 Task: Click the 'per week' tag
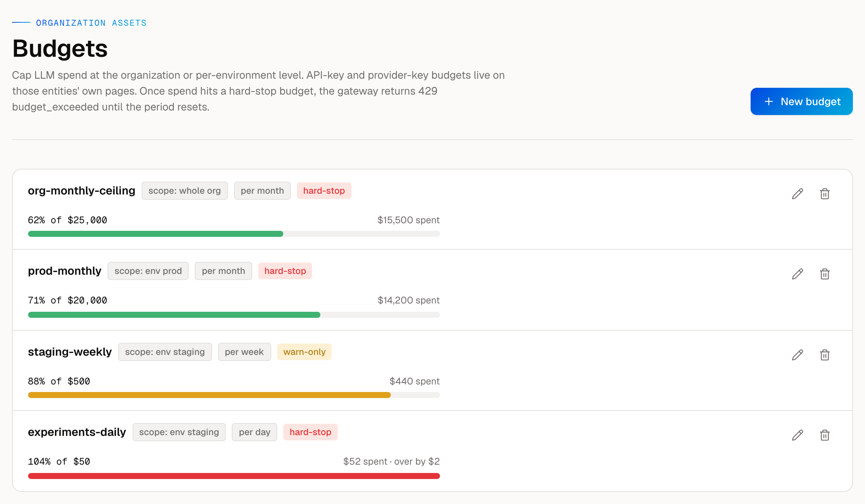244,352
